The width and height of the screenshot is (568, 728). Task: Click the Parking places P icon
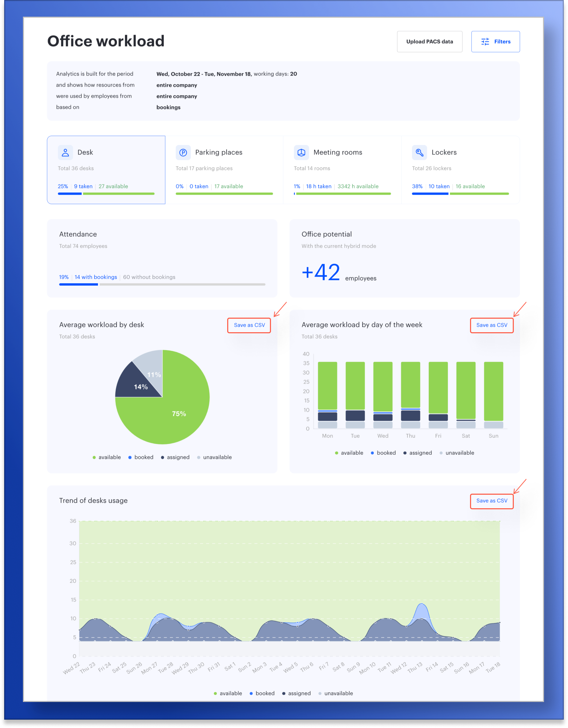pyautogui.click(x=183, y=152)
